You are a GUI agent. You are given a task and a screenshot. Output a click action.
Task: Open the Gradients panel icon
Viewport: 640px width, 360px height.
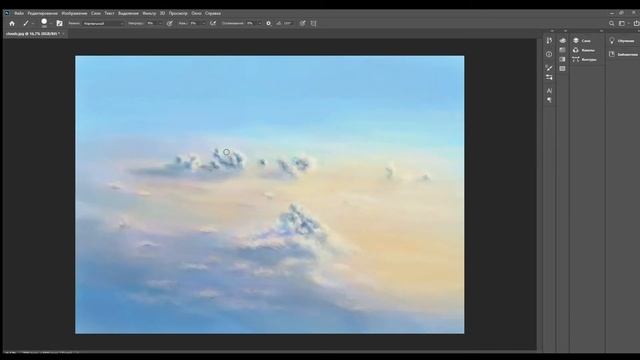(562, 59)
